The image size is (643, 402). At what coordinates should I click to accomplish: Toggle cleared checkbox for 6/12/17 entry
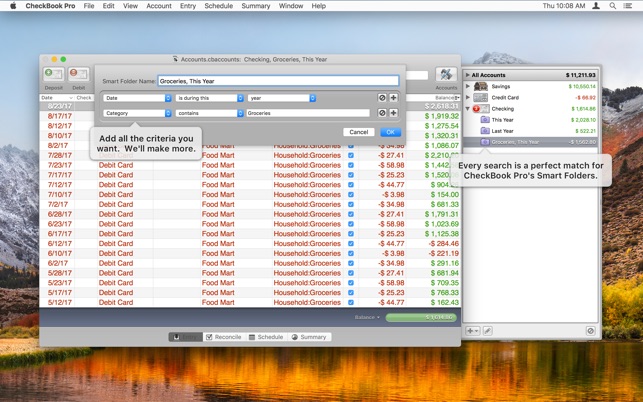[x=351, y=243]
